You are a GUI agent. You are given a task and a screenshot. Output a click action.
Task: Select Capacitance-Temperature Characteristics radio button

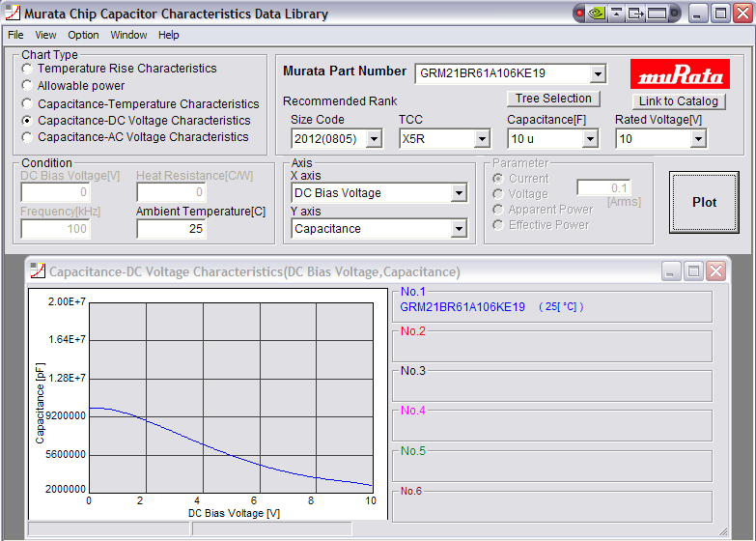(x=27, y=103)
